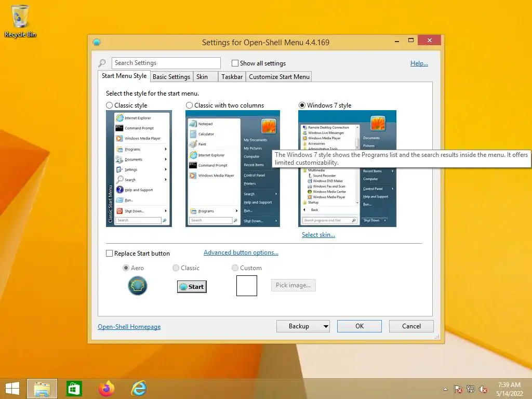Click the Aero shell start button image

137,286
